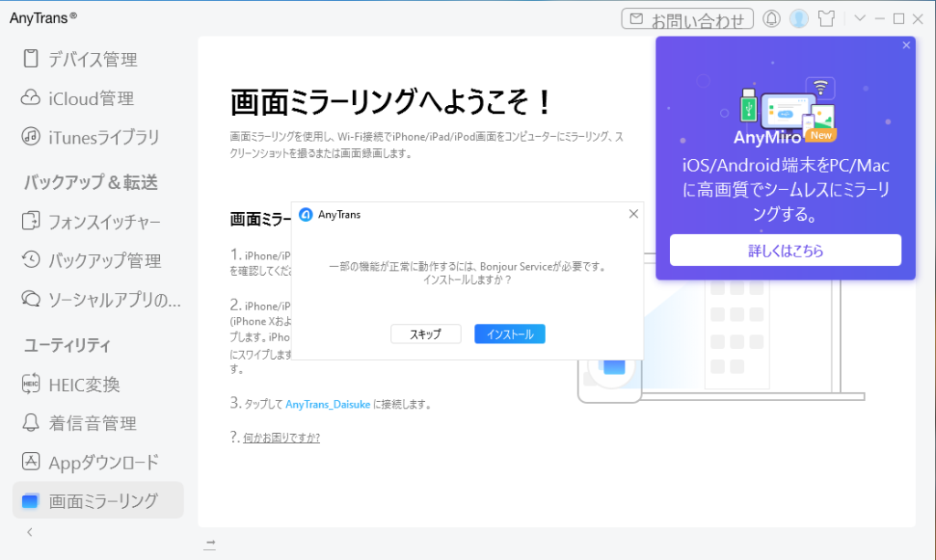Screen dimensions: 936x560
Task: Click the HEIC変換 converter icon
Action: tap(30, 384)
